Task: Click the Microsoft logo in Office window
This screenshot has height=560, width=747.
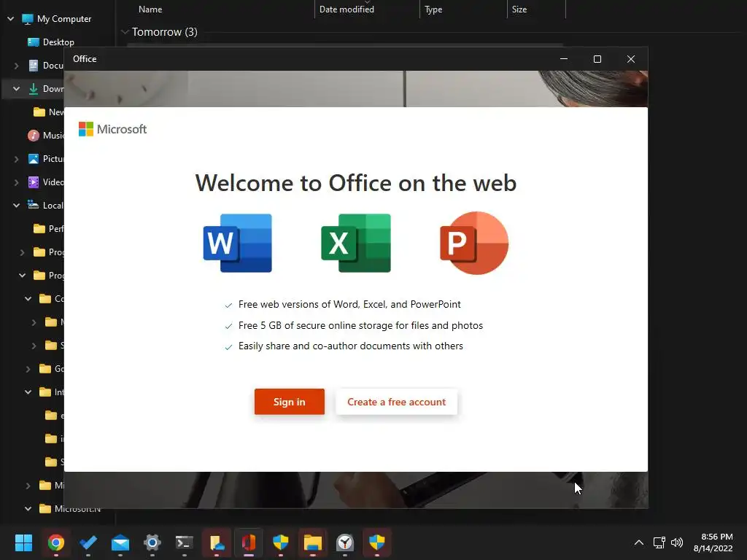Action: coord(112,129)
